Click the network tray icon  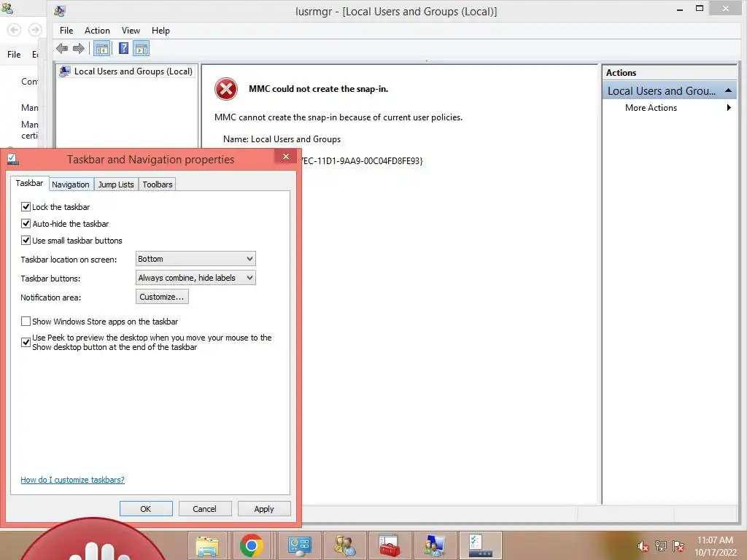pos(660,546)
